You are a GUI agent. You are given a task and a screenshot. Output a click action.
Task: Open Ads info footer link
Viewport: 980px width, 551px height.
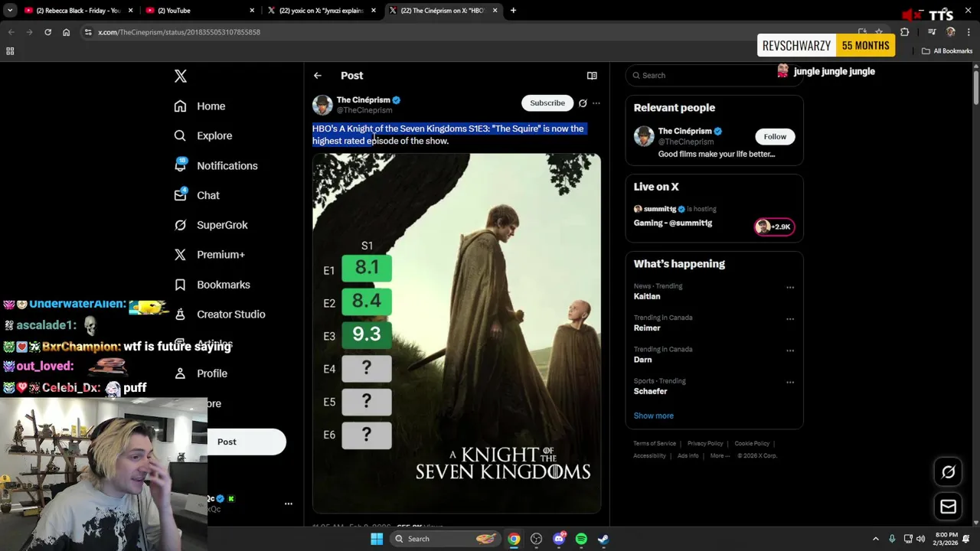click(688, 455)
